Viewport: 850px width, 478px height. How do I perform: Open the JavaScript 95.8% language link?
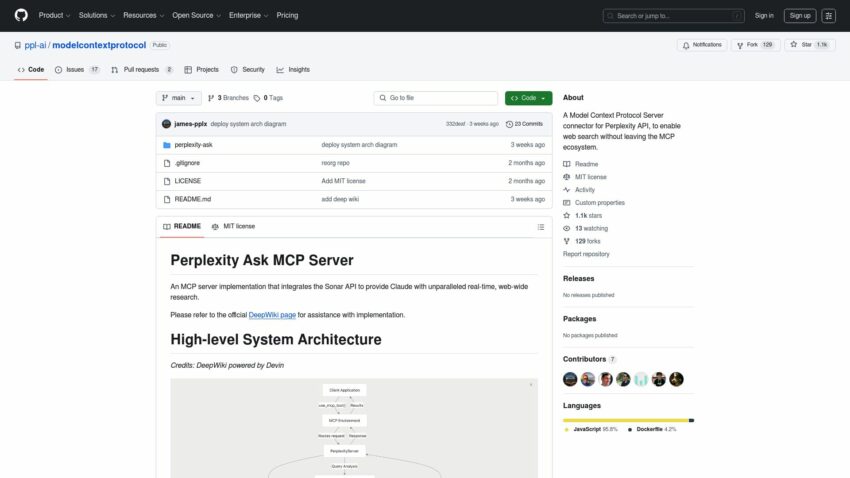tap(591, 429)
